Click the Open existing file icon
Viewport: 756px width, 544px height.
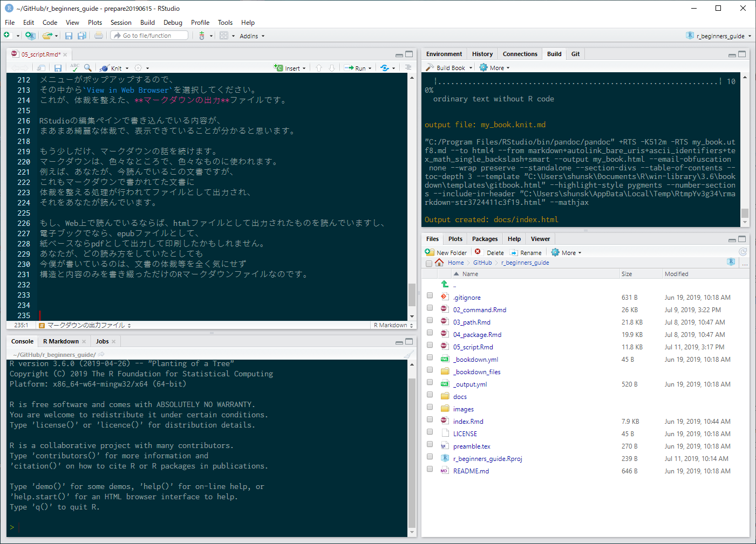click(47, 36)
